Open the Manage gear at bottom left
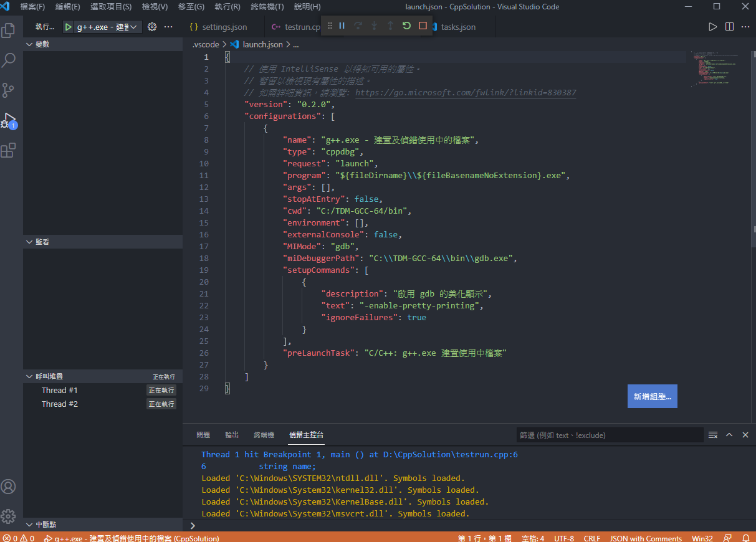The image size is (756, 542). pos(9,516)
